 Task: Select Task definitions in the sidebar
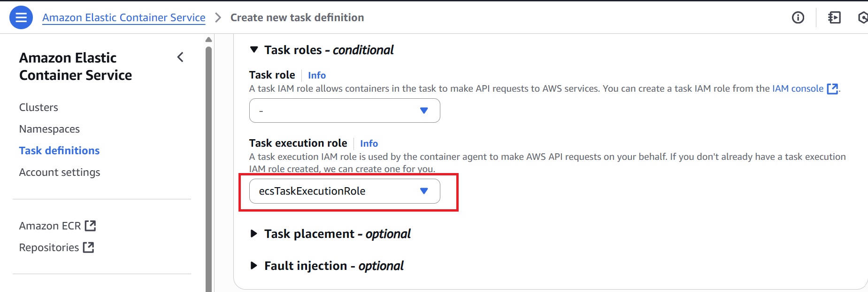coord(59,150)
